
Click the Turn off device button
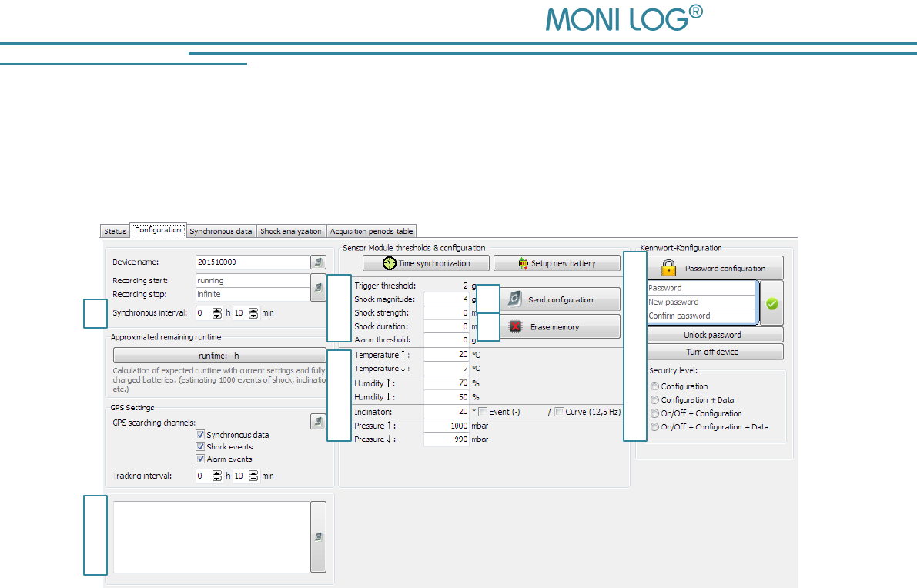(715, 352)
